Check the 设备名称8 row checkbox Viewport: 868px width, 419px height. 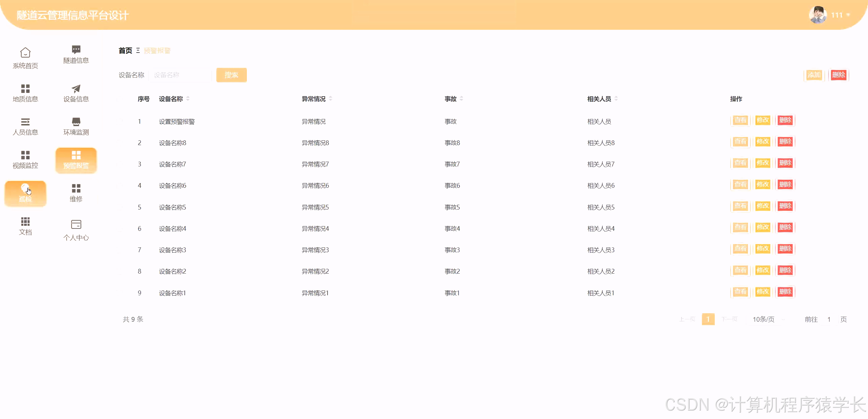pyautogui.click(x=120, y=142)
